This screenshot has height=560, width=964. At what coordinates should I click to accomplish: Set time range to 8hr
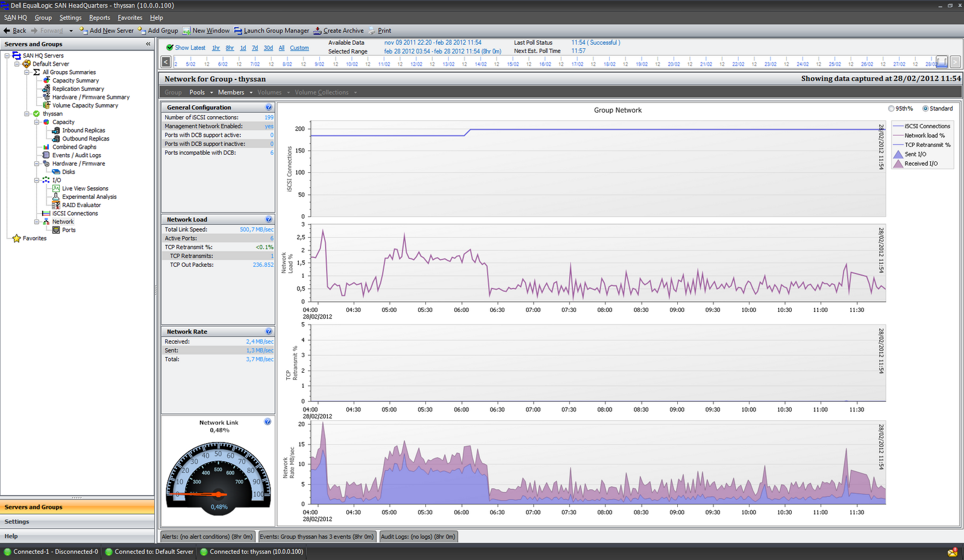point(230,48)
